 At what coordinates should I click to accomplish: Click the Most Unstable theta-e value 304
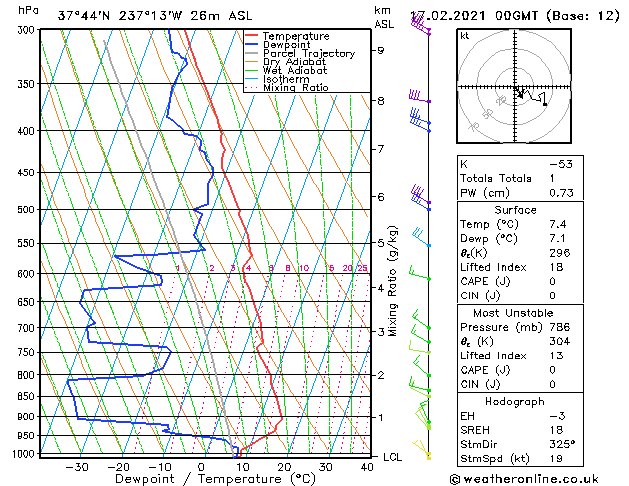560,342
